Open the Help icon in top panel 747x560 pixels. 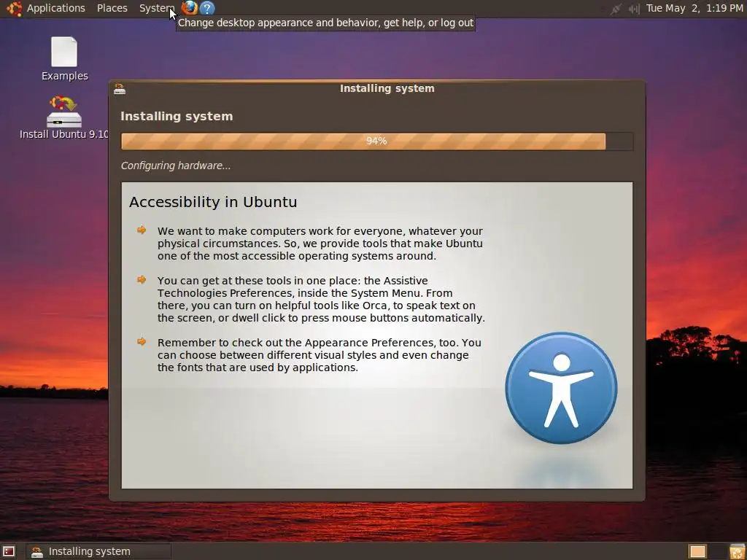click(x=206, y=8)
